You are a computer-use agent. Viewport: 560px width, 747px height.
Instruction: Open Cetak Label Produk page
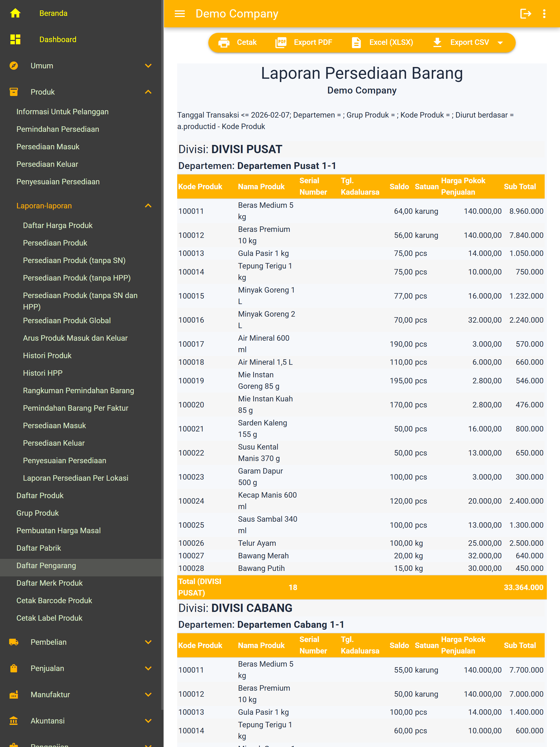50,618
